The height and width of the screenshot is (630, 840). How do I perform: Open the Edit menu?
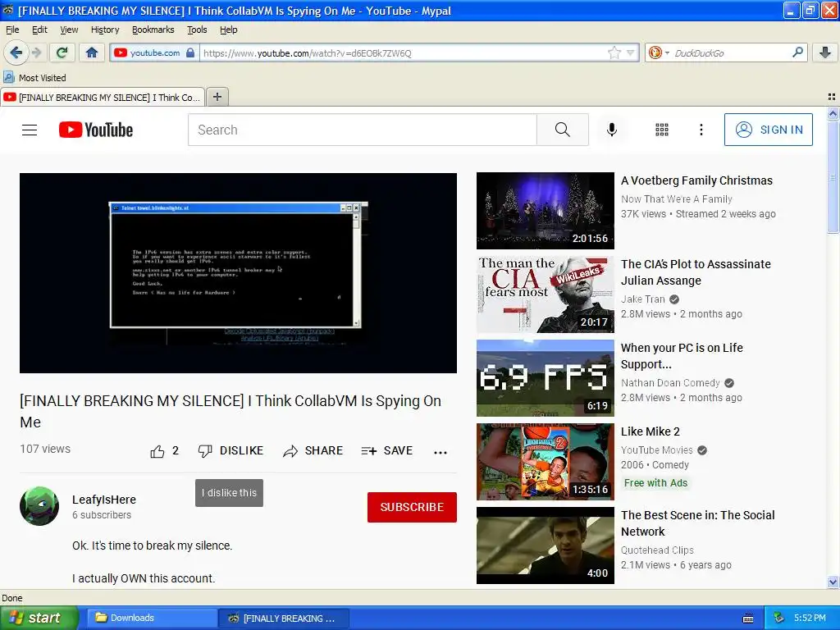[39, 30]
